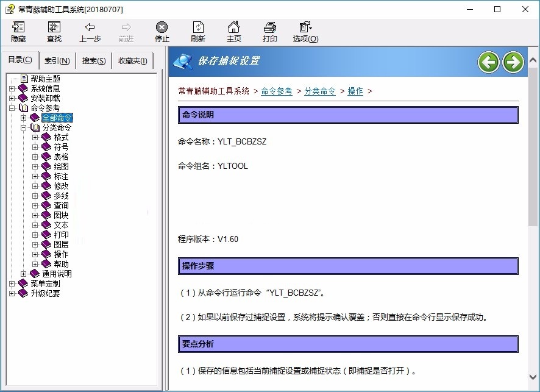The width and height of the screenshot is (540, 392).
Task: Select 修改 in the contents tree
Action: [x=62, y=186]
